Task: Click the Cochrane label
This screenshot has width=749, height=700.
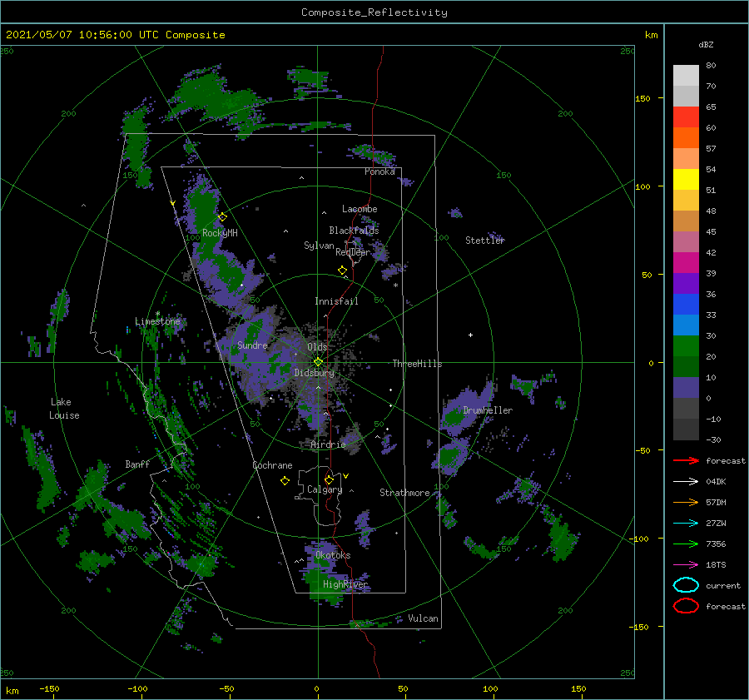Action: tap(272, 465)
